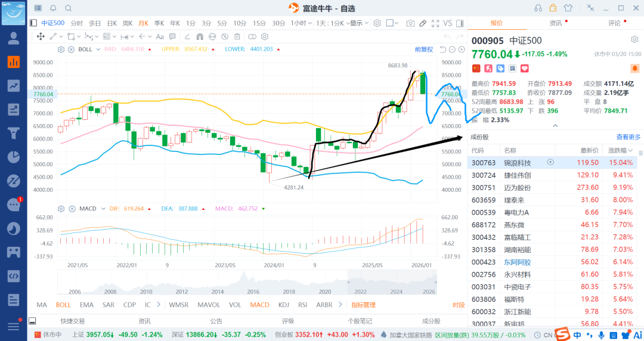Open 指标管理 indicator management
Viewport: 644px width, 341px height.
point(363,305)
